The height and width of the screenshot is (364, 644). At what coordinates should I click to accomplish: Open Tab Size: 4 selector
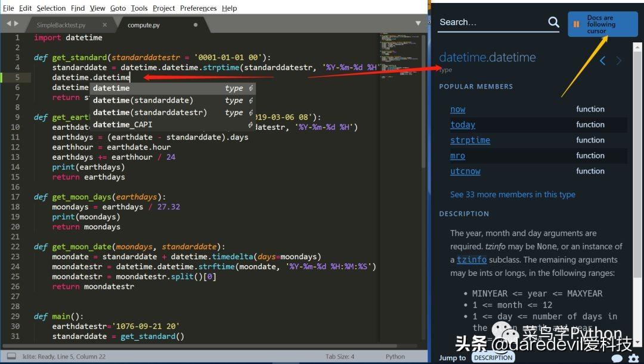click(340, 356)
